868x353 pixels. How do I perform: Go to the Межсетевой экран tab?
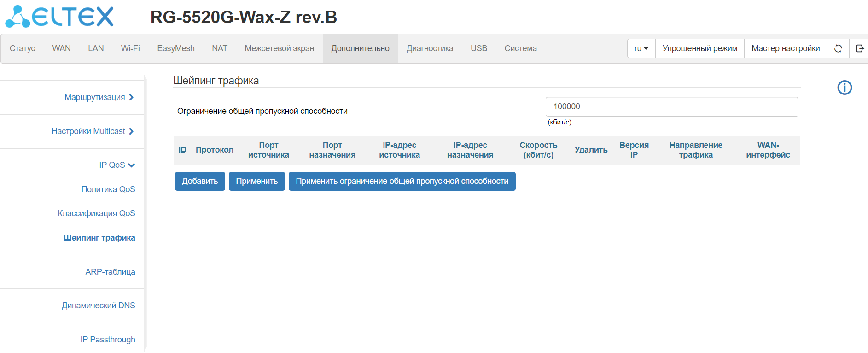point(279,48)
